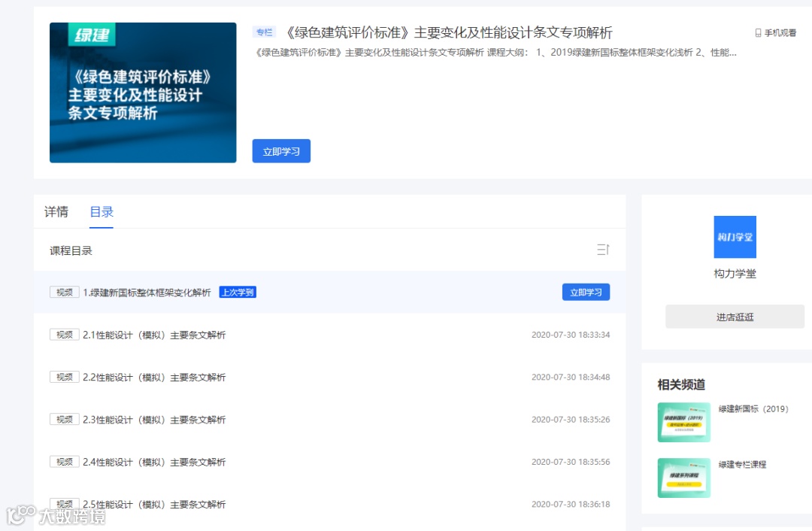Image resolution: width=812 pixels, height=531 pixels.
Task: Open the 绿建新国标（2019）channel link
Action: coord(753,408)
